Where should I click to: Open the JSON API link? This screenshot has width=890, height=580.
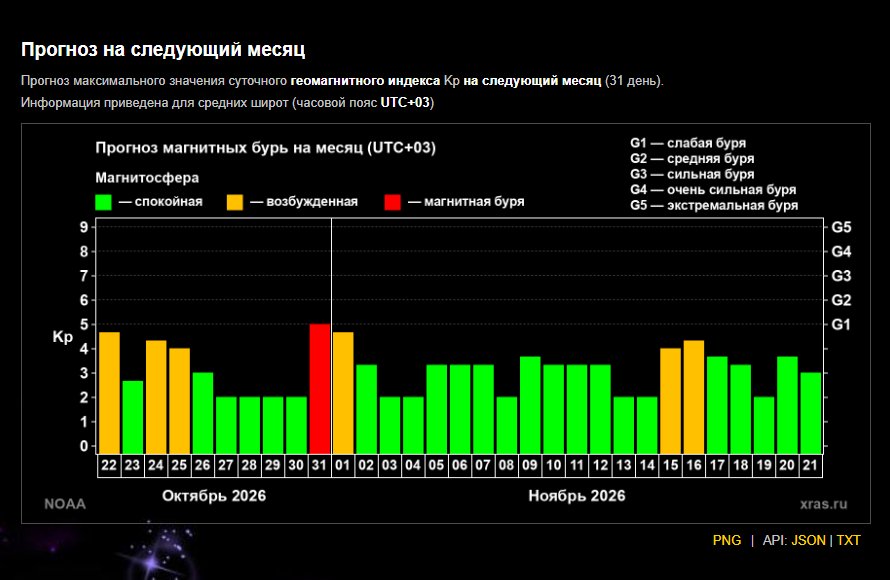(x=808, y=540)
